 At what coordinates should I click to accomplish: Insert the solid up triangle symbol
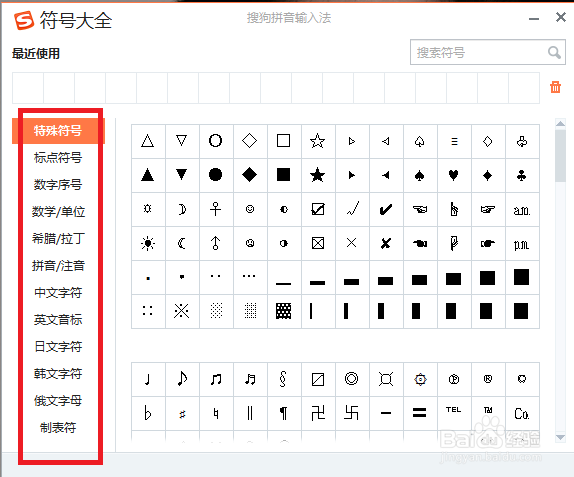coord(148,175)
